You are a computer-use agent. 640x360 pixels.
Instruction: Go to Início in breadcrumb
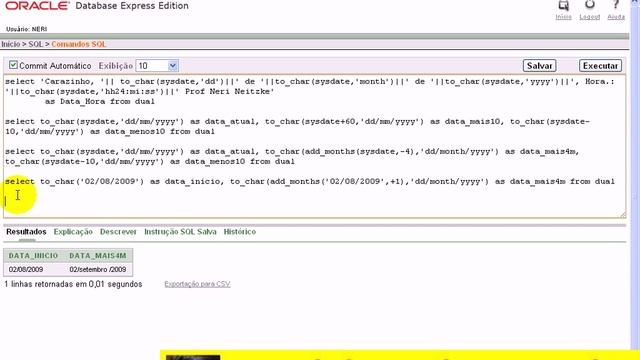point(11,44)
